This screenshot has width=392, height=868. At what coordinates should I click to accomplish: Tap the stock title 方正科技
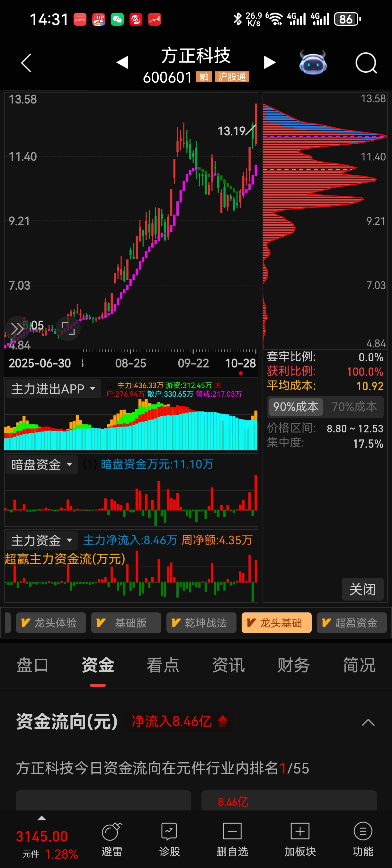tap(196, 56)
